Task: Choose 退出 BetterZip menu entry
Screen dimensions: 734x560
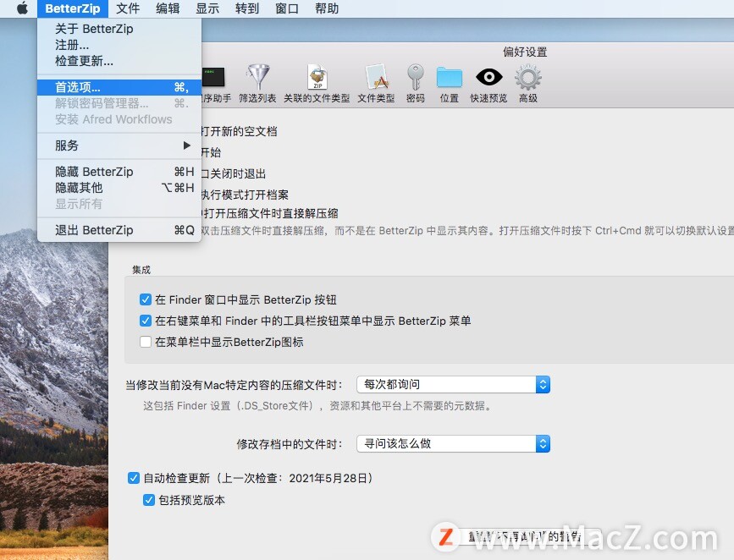Action: pyautogui.click(x=119, y=230)
